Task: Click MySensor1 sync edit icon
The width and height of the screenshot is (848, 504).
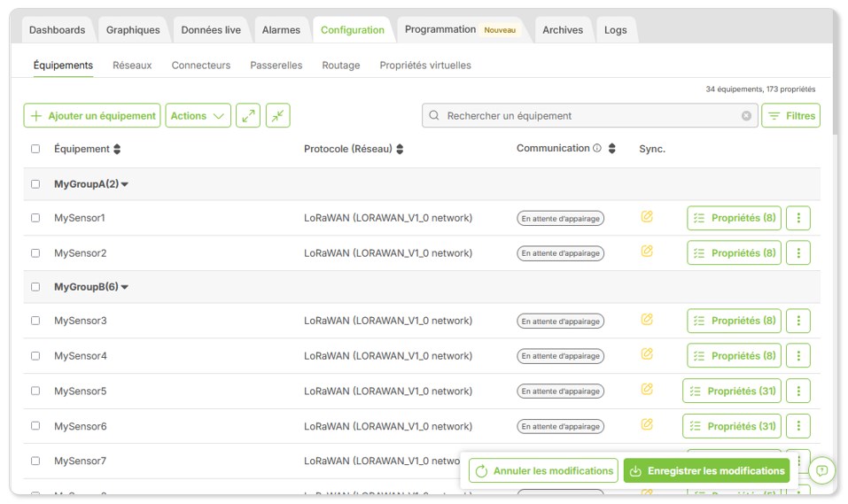Action: (x=647, y=217)
